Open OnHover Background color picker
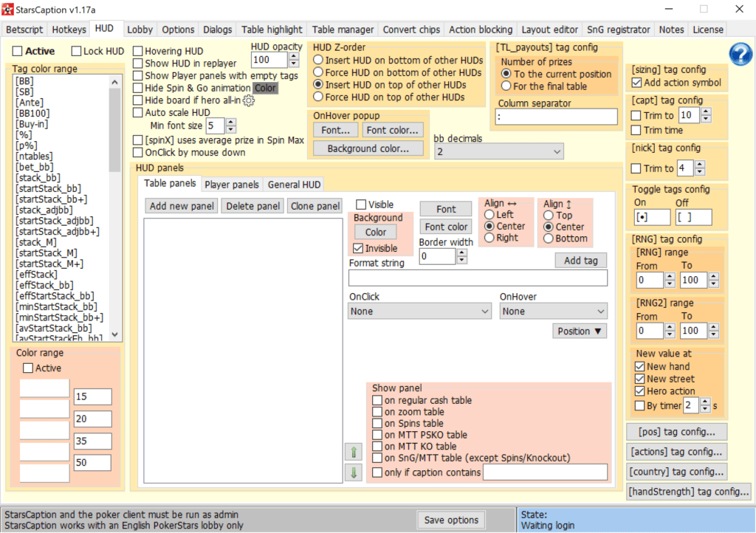756x533 pixels. coord(368,148)
